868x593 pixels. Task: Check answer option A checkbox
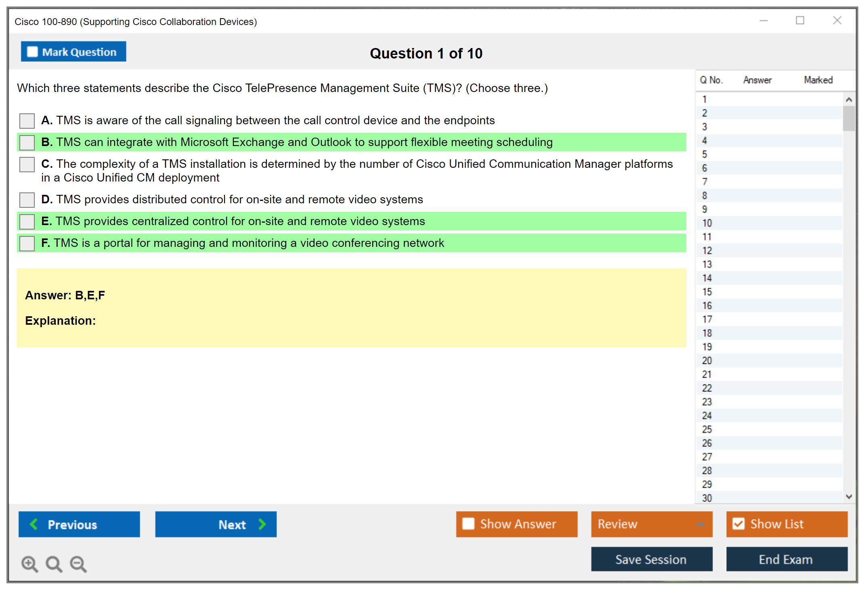[x=27, y=121]
